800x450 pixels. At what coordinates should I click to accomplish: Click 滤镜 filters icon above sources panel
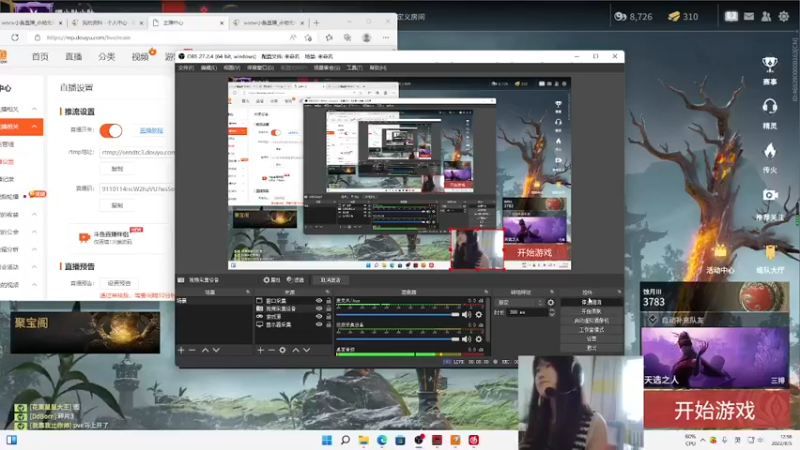pos(295,280)
